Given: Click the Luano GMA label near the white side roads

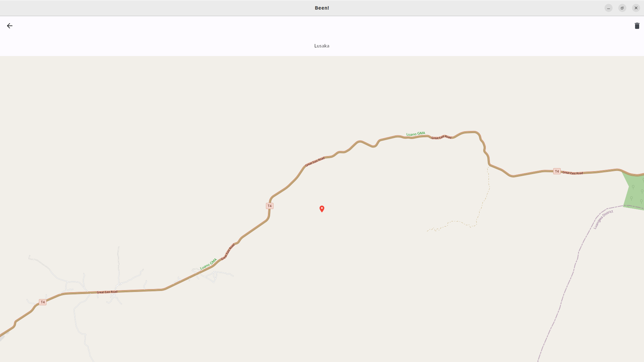Looking at the screenshot, I should coord(208,264).
